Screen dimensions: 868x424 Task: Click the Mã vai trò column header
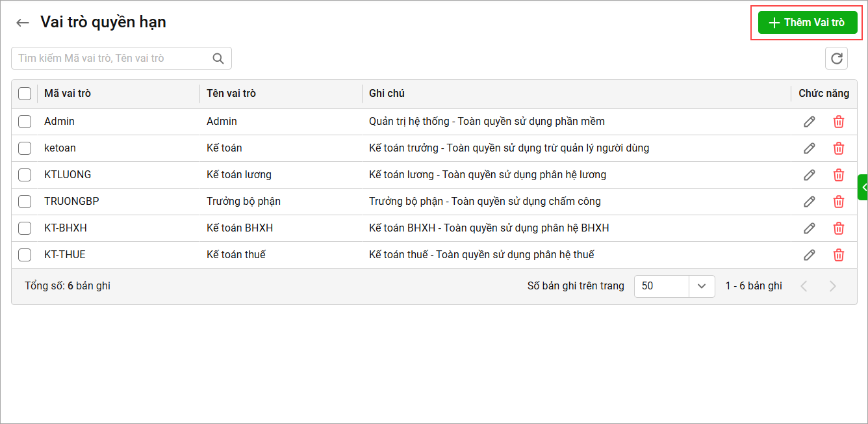pyautogui.click(x=68, y=94)
